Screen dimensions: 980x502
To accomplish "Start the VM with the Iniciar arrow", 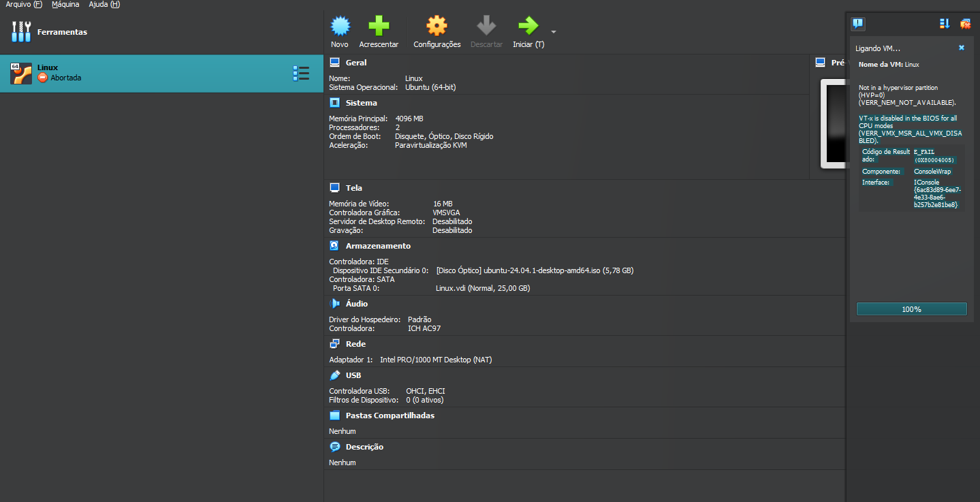I will click(x=528, y=27).
